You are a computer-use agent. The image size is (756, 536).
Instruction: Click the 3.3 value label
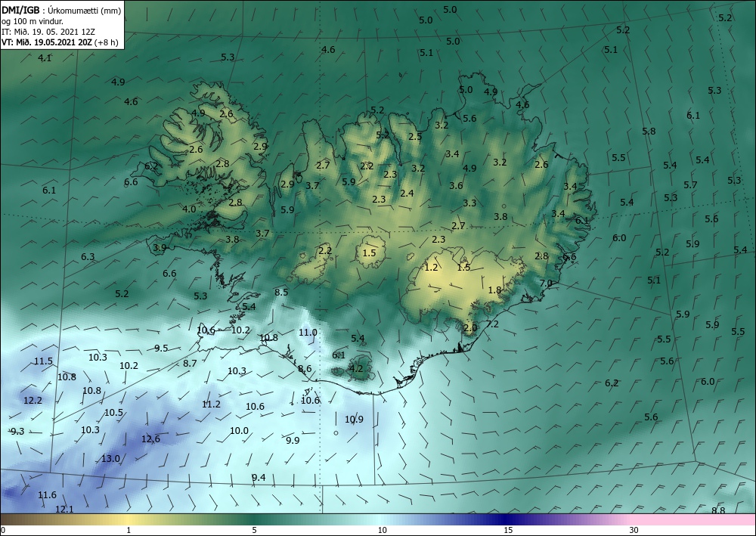(x=469, y=203)
